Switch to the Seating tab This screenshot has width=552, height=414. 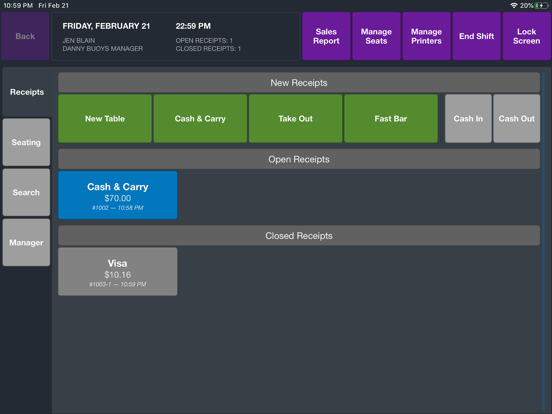(26, 142)
